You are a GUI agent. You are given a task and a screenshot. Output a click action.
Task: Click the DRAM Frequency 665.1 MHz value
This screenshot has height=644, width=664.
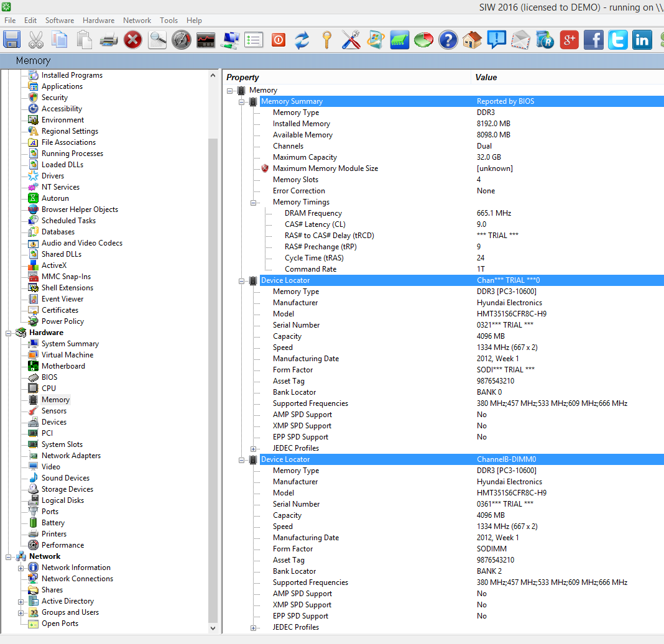(x=494, y=213)
